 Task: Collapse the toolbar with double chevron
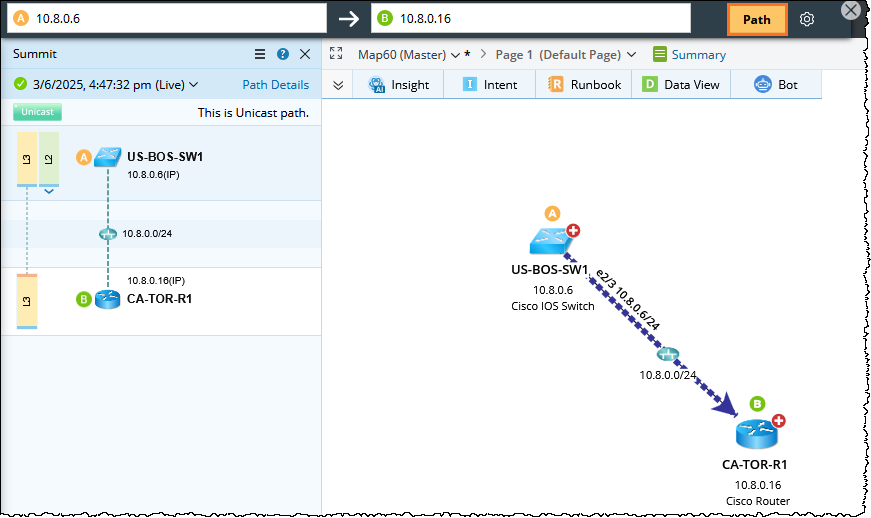click(x=338, y=85)
